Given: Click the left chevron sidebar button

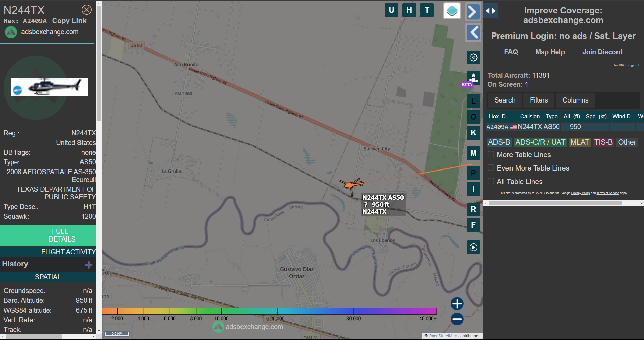Looking at the screenshot, I should pos(473,32).
